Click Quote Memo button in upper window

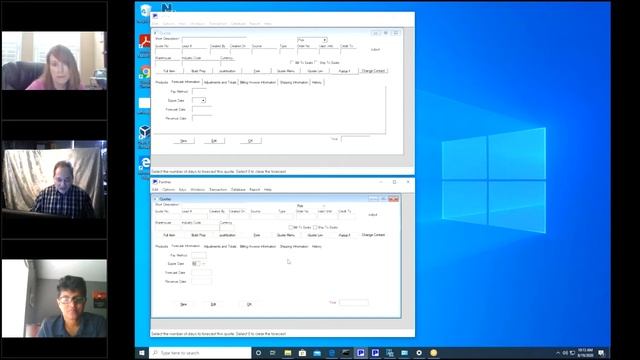tap(286, 71)
